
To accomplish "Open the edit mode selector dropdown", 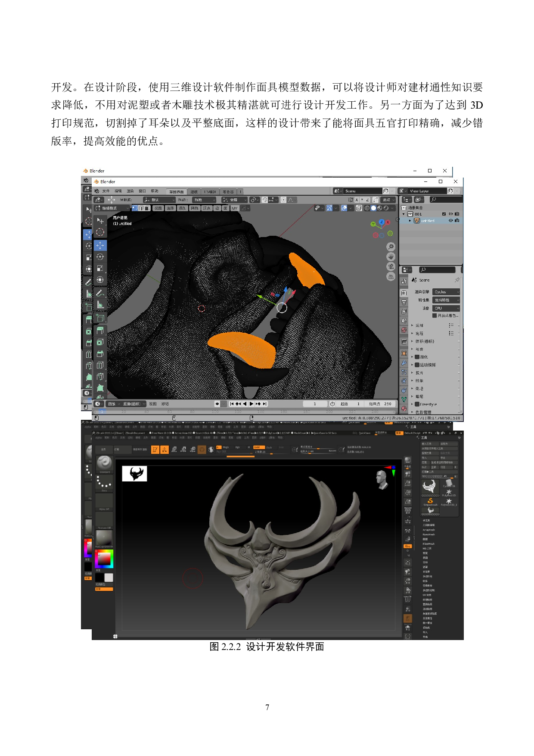I will click(x=111, y=208).
